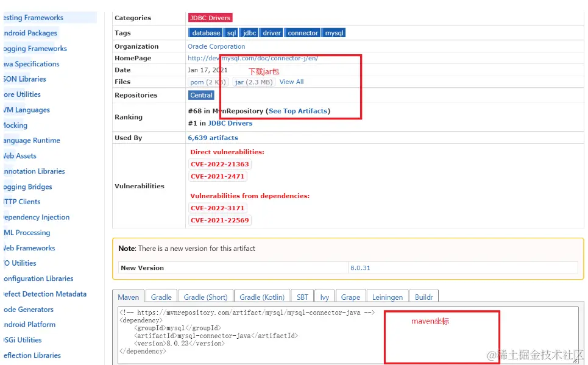Visit the dev.mysql.com homepage link
Screen dimensions: 588x365
point(253,58)
